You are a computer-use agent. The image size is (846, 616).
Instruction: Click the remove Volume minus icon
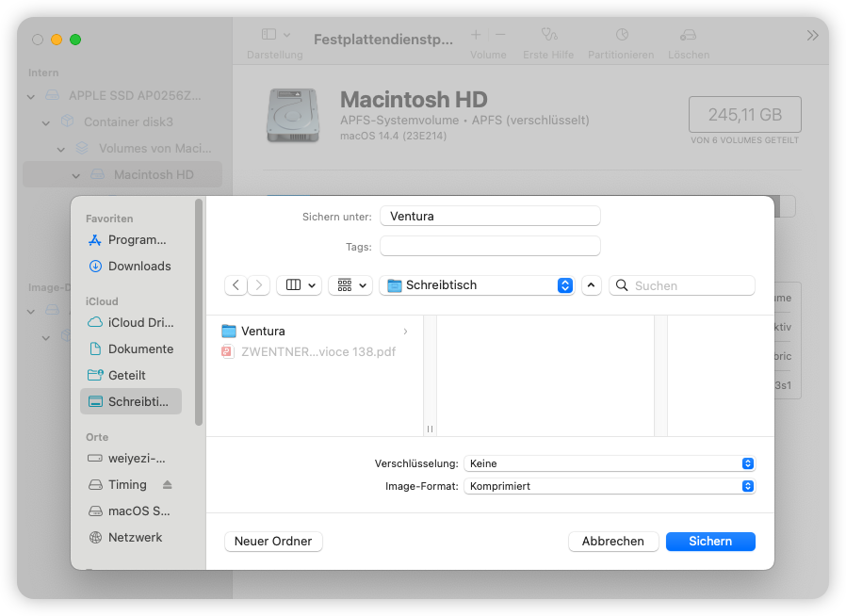coord(500,35)
